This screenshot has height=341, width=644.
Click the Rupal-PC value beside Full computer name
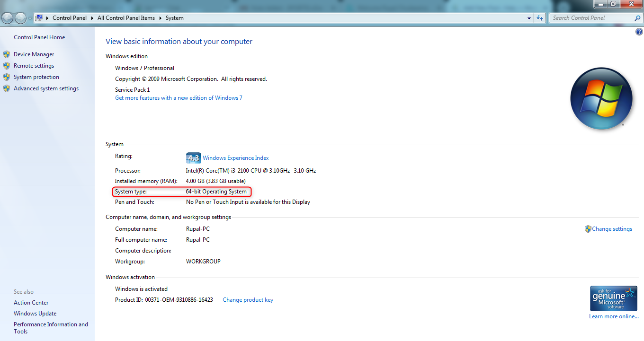tap(198, 240)
